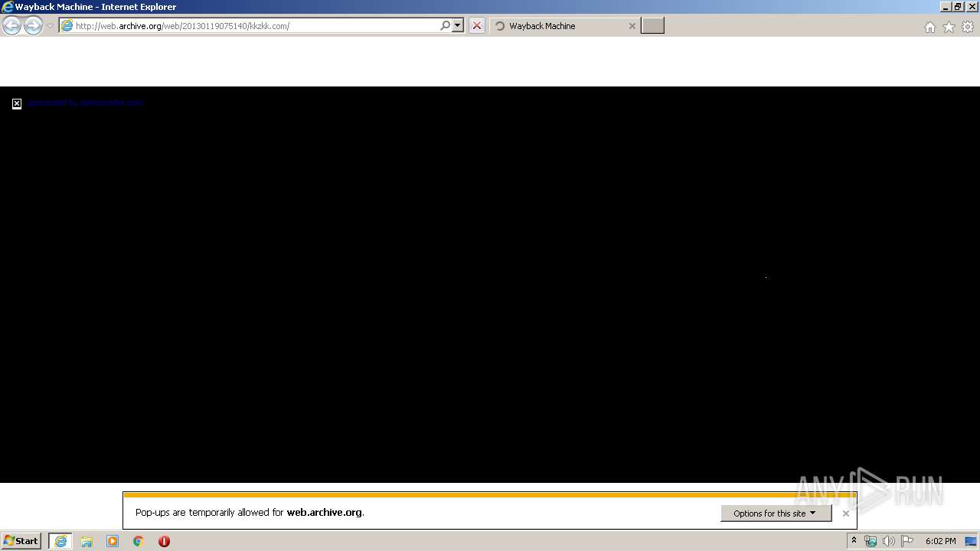Go forward using the browser forward arrow
Image resolution: width=980 pixels, height=551 pixels.
(33, 26)
